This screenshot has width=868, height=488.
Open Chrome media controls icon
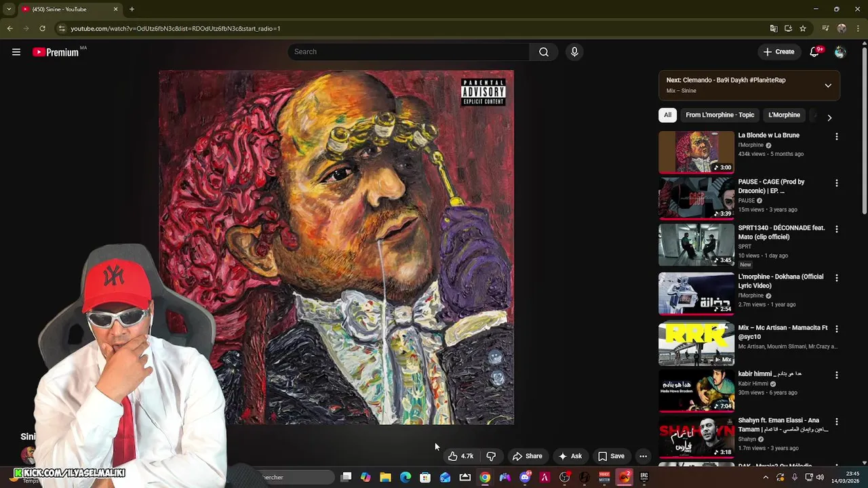[x=825, y=28]
